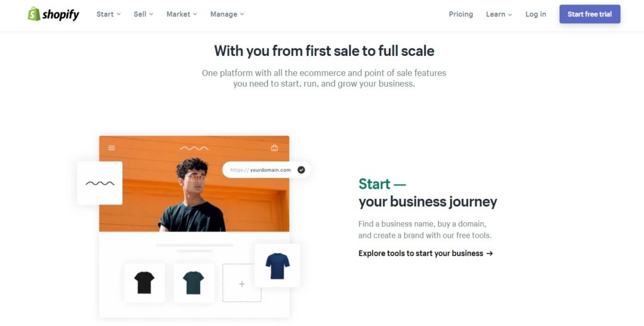Select the black t-shirt product thumbnail
Image resolution: width=644 pixels, height=326 pixels.
(x=145, y=283)
